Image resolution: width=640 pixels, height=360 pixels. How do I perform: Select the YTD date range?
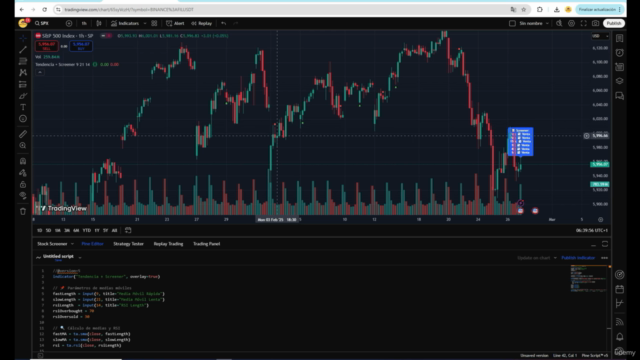click(87, 231)
